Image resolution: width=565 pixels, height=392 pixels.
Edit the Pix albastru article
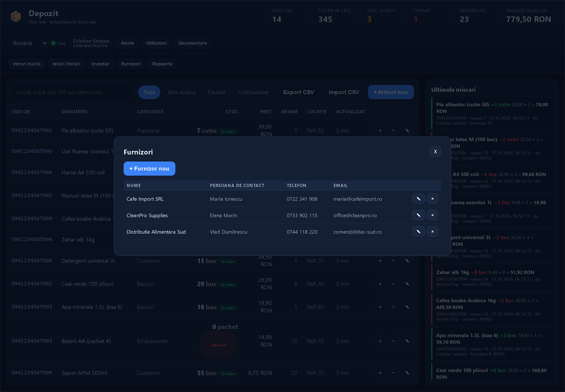click(407, 131)
